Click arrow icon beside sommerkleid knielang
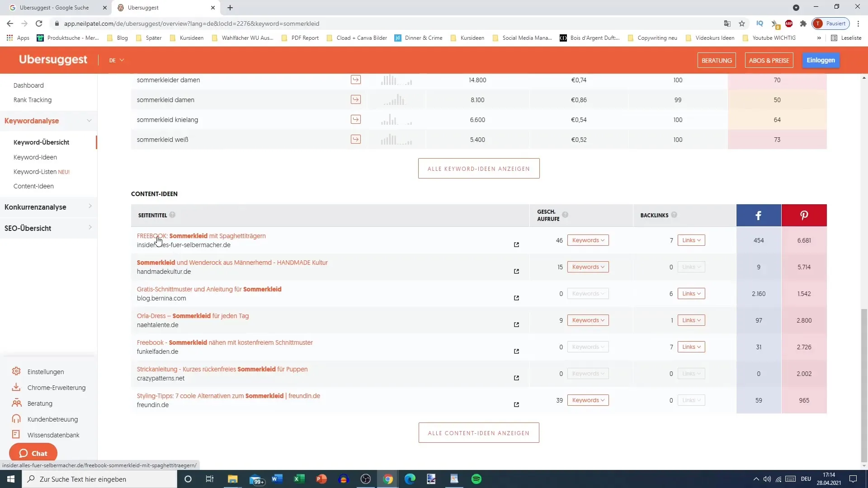Image resolution: width=868 pixels, height=488 pixels. pyautogui.click(x=356, y=120)
